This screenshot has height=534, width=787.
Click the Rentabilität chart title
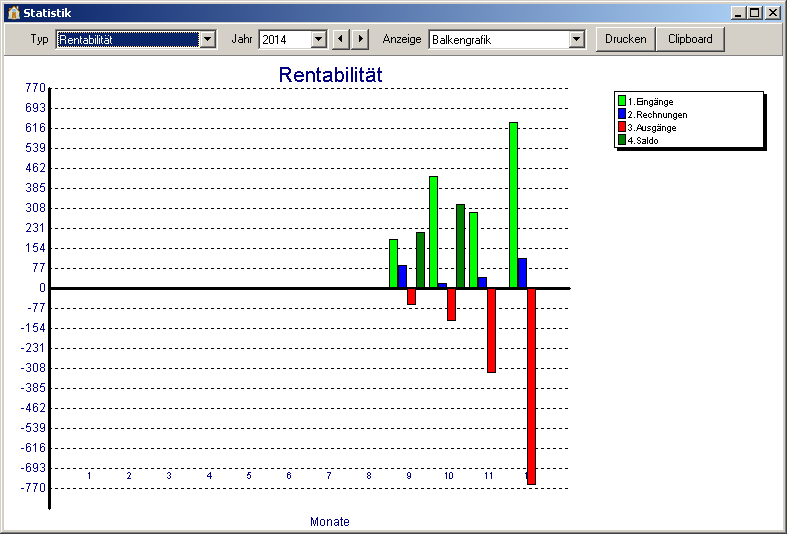pos(330,75)
